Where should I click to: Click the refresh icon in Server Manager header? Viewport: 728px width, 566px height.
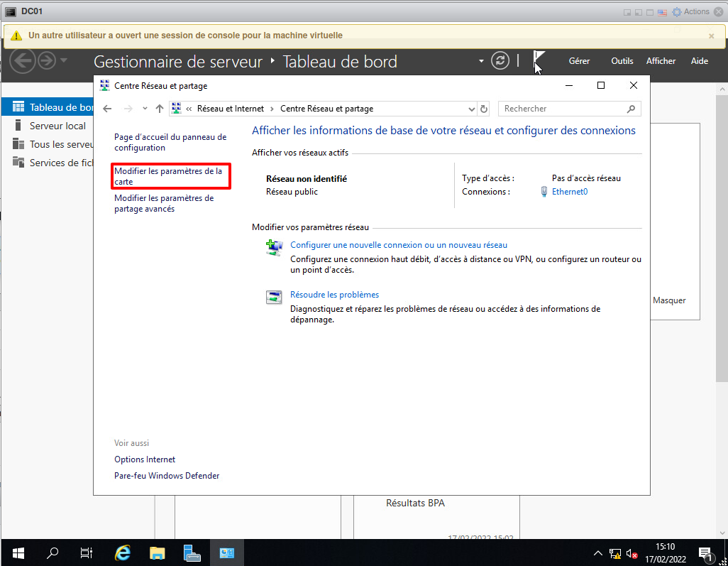coord(500,61)
